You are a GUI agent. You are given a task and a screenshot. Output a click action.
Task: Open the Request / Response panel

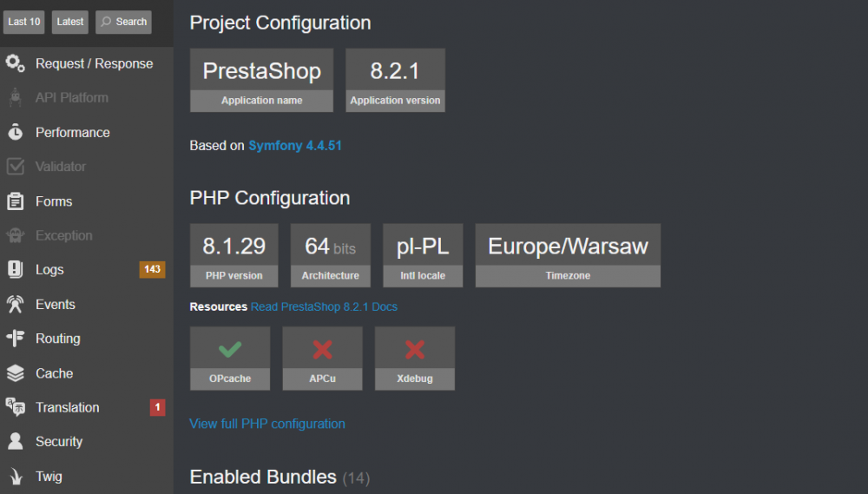click(x=86, y=63)
